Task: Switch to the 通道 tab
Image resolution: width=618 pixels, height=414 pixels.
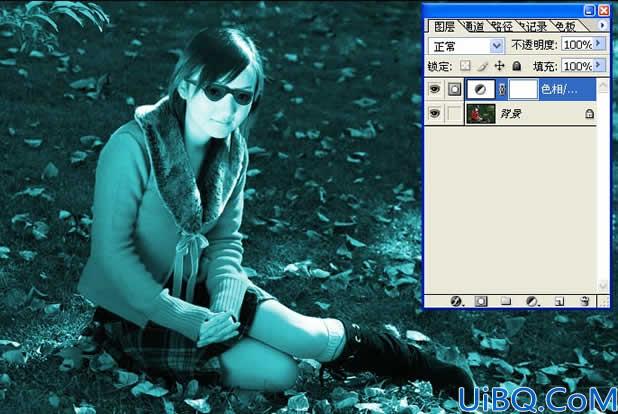Action: [x=473, y=26]
